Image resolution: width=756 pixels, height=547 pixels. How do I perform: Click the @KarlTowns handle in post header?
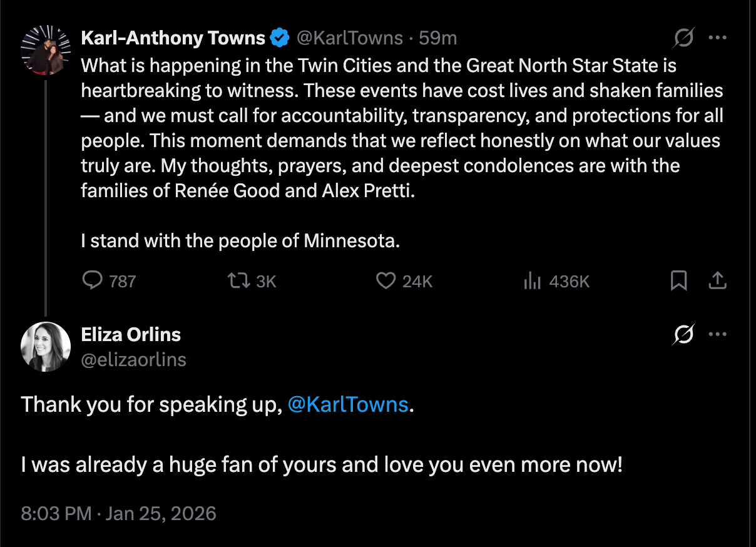point(349,38)
